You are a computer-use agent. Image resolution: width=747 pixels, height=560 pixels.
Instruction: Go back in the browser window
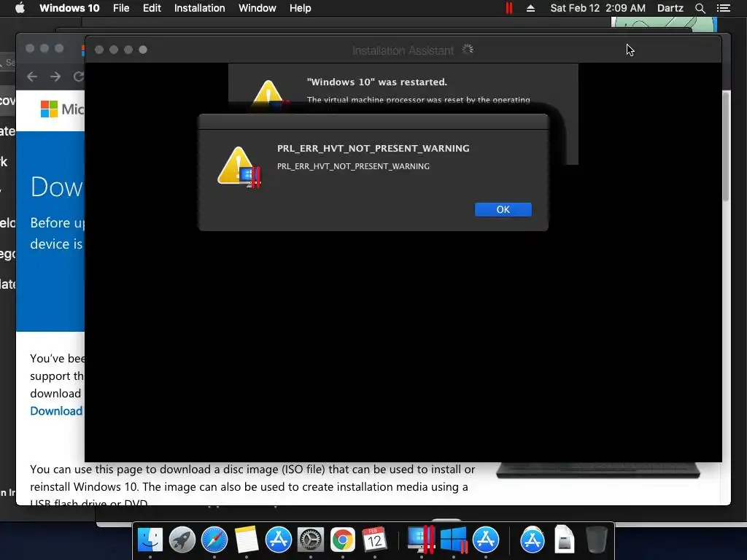tap(32, 77)
